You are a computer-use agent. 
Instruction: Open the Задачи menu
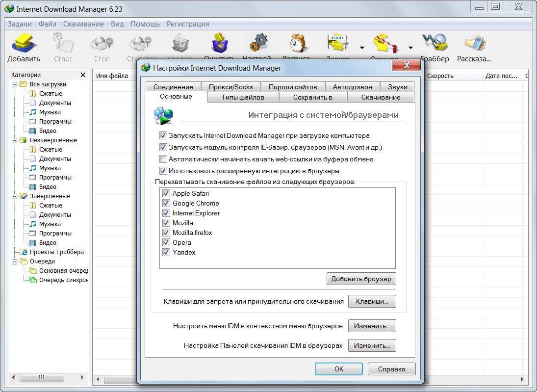point(20,24)
